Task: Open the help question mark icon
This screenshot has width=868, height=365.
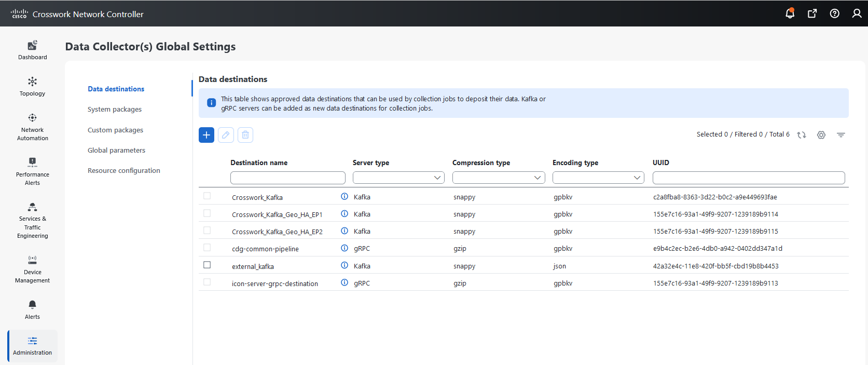Action: [834, 13]
